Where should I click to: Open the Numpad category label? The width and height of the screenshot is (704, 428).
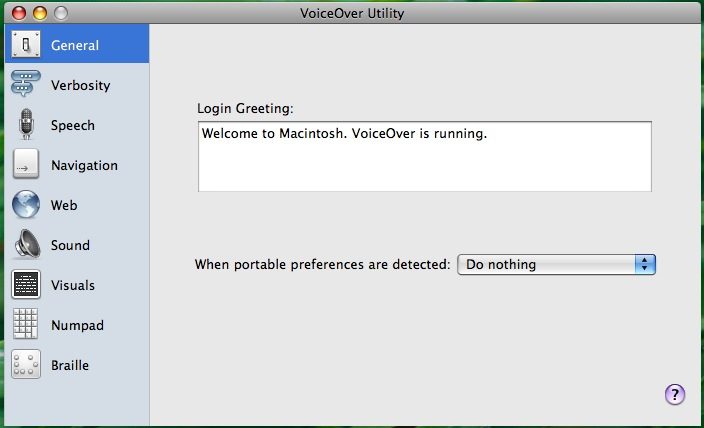coord(77,325)
